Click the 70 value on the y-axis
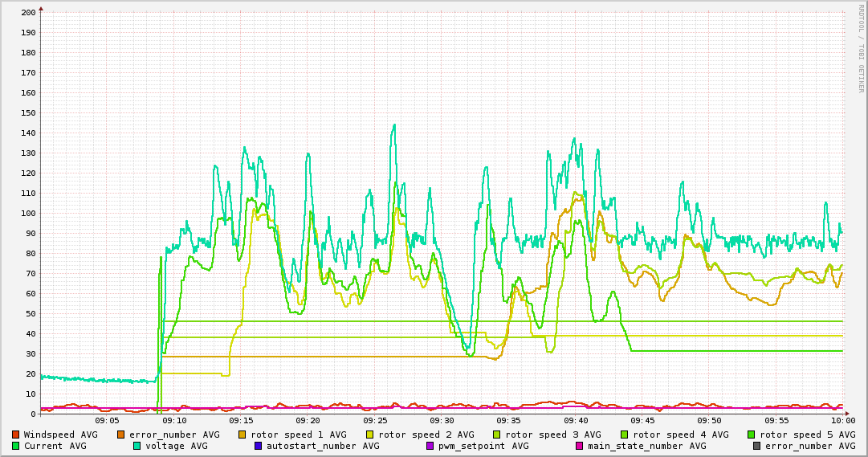Screen dimensions: 868x457 click(x=31, y=274)
